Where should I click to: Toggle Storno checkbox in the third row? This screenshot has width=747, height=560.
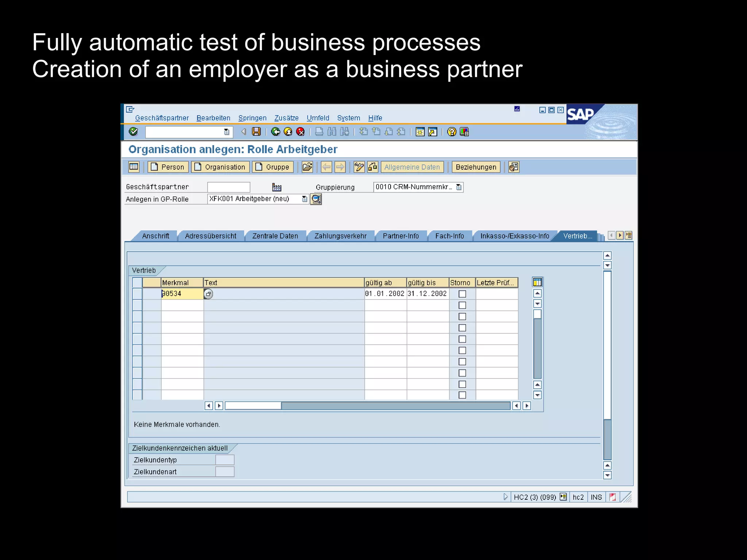(462, 316)
